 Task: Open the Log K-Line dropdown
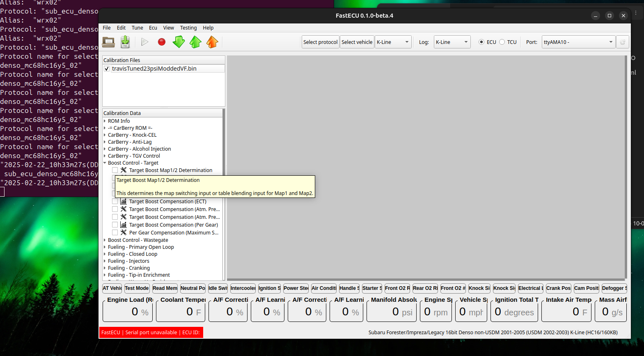[x=452, y=42]
